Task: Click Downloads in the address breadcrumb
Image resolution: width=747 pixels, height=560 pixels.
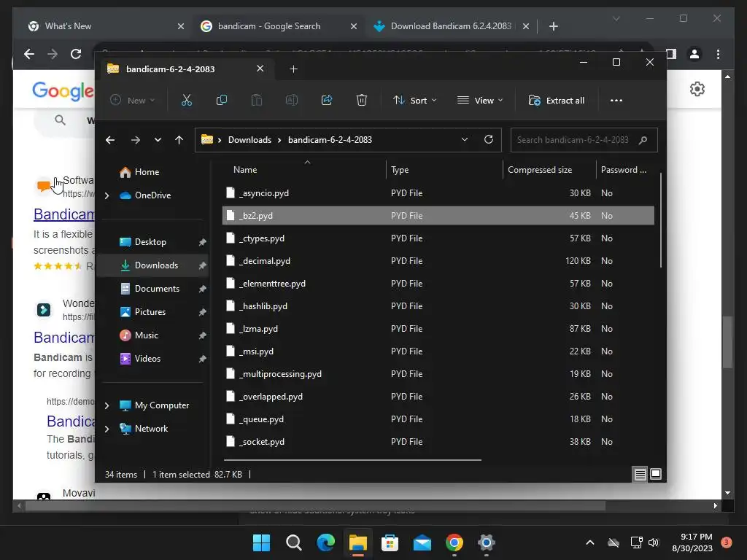Action: tap(249, 140)
